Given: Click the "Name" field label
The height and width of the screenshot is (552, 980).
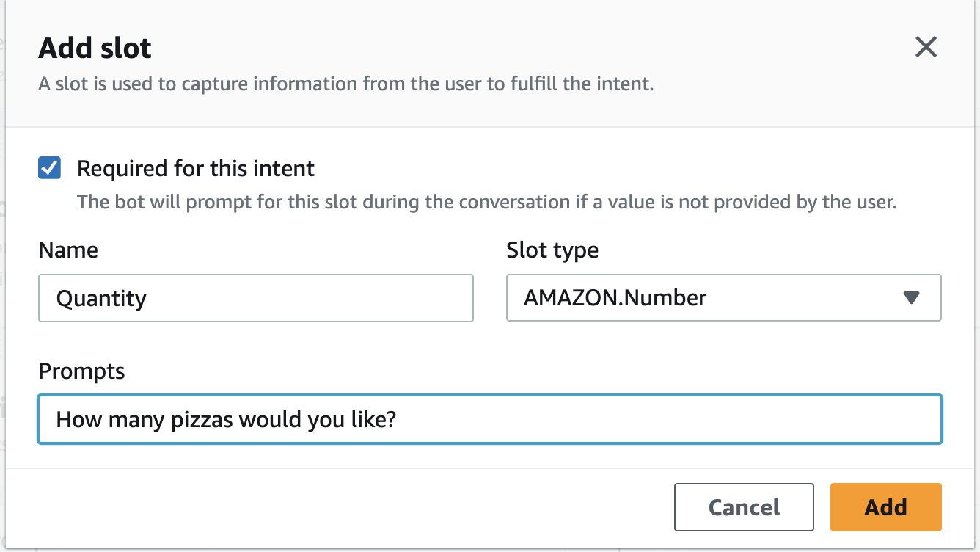Looking at the screenshot, I should [x=68, y=250].
